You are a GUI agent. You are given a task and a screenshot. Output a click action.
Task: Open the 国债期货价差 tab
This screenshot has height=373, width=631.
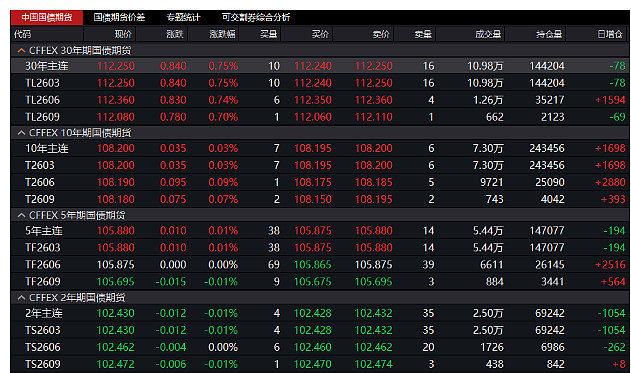119,17
